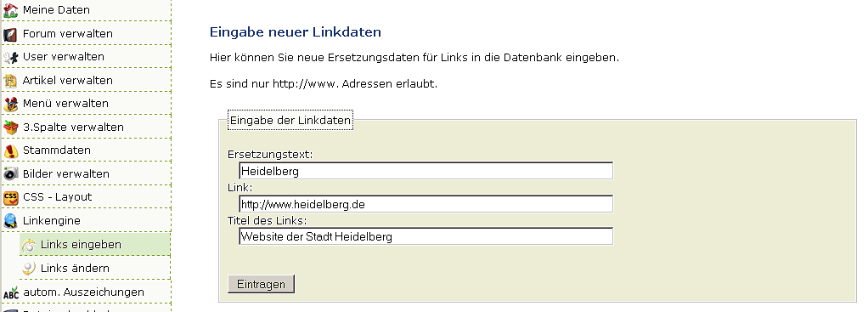Select the Stammdaten menu item
This screenshot has height=312, width=868.
86,150
